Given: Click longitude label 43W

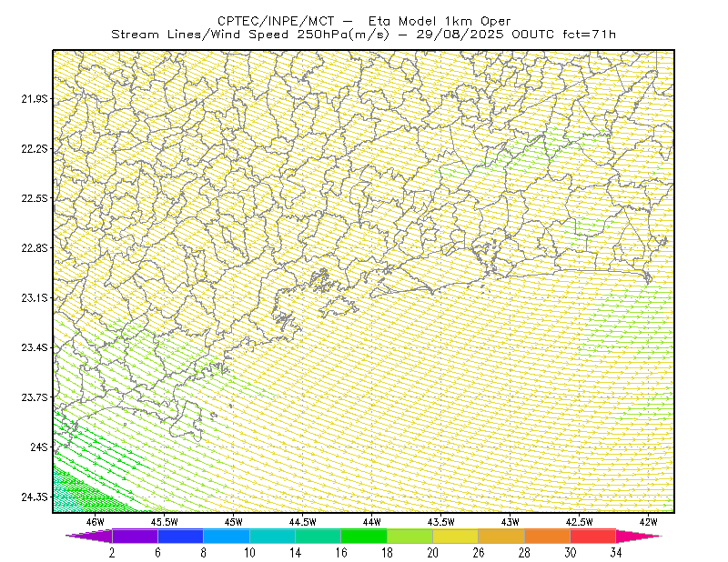Looking at the screenshot, I should click(x=511, y=522).
